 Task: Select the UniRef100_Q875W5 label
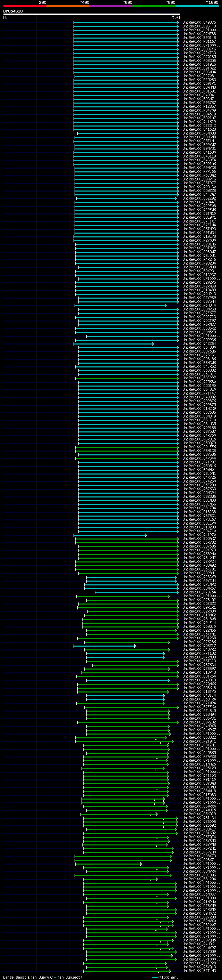tap(199, 546)
